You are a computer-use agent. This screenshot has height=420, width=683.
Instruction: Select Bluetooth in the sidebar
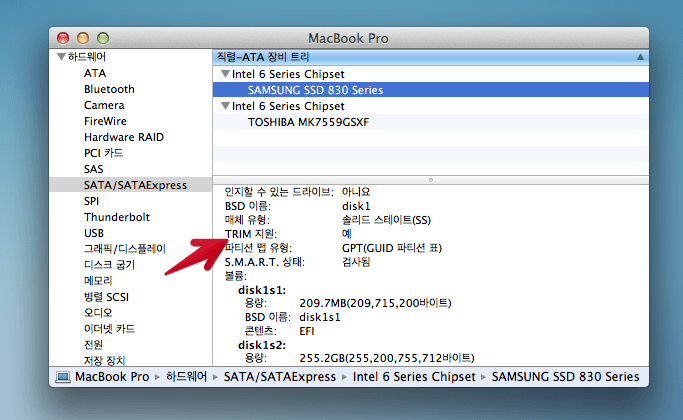click(109, 89)
